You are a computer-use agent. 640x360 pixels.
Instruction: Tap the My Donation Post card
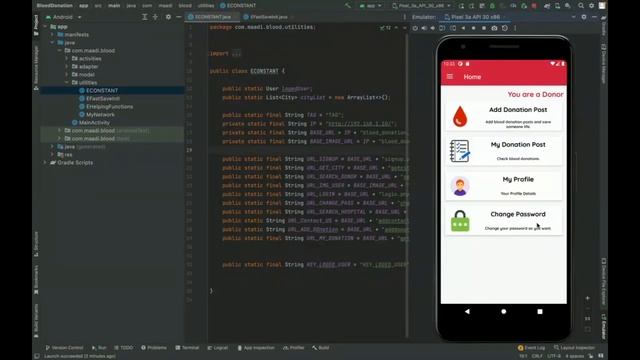504,151
